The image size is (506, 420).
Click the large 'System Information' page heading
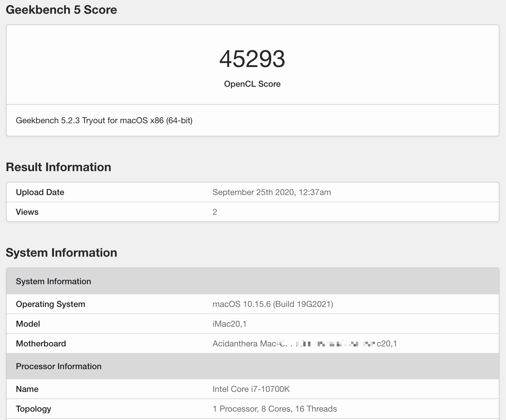[62, 253]
